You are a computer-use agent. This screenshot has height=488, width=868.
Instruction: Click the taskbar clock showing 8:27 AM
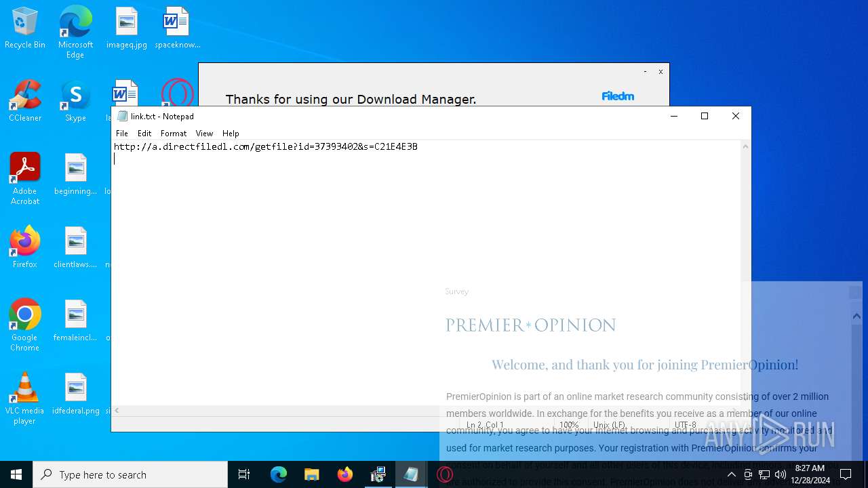[x=810, y=474]
